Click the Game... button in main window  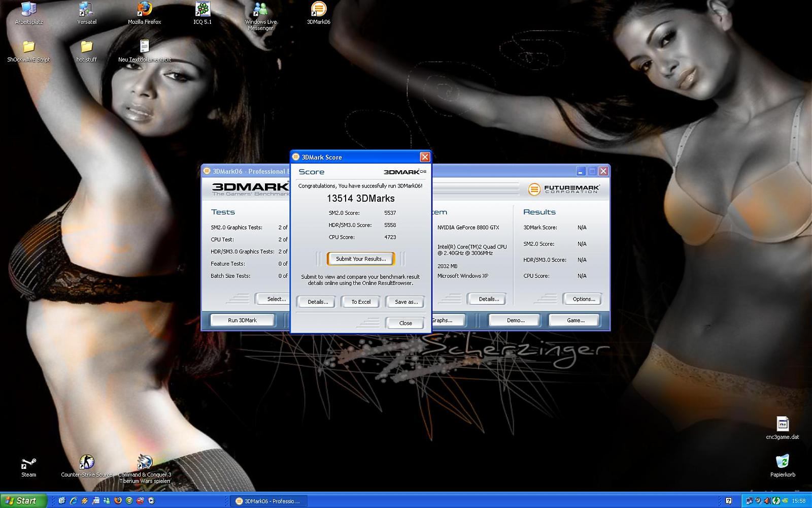click(575, 320)
